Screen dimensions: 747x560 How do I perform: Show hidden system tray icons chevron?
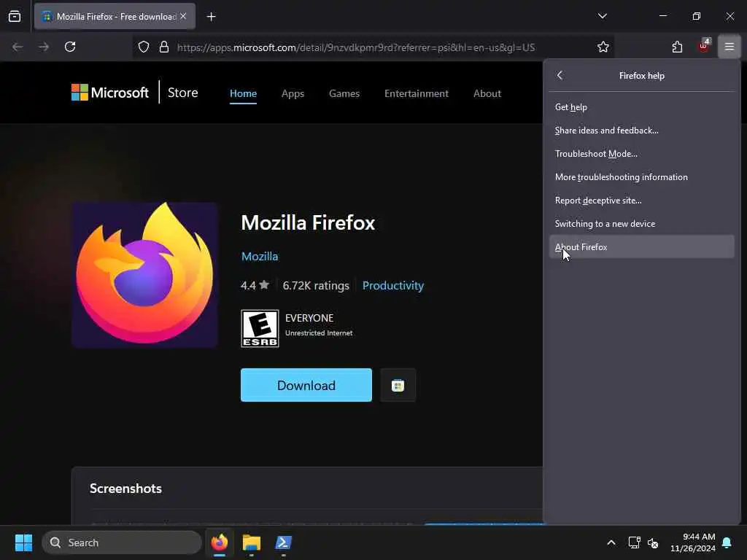point(611,542)
